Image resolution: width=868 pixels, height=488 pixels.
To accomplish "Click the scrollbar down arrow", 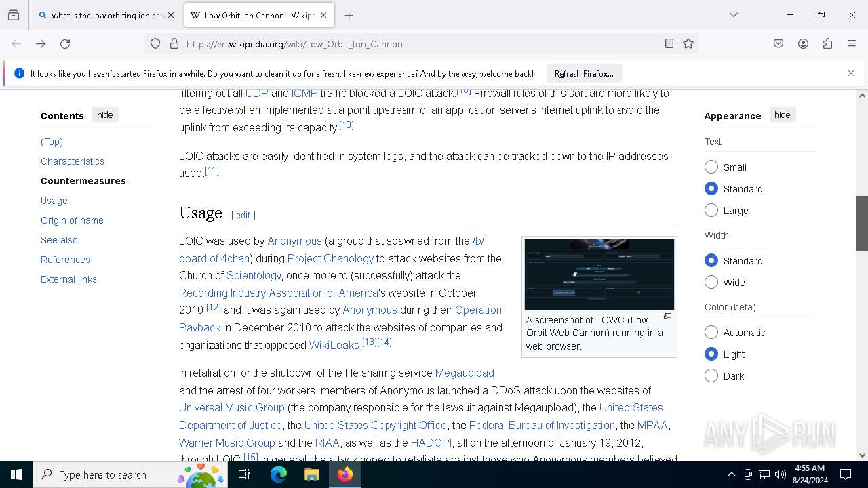I will click(x=862, y=455).
